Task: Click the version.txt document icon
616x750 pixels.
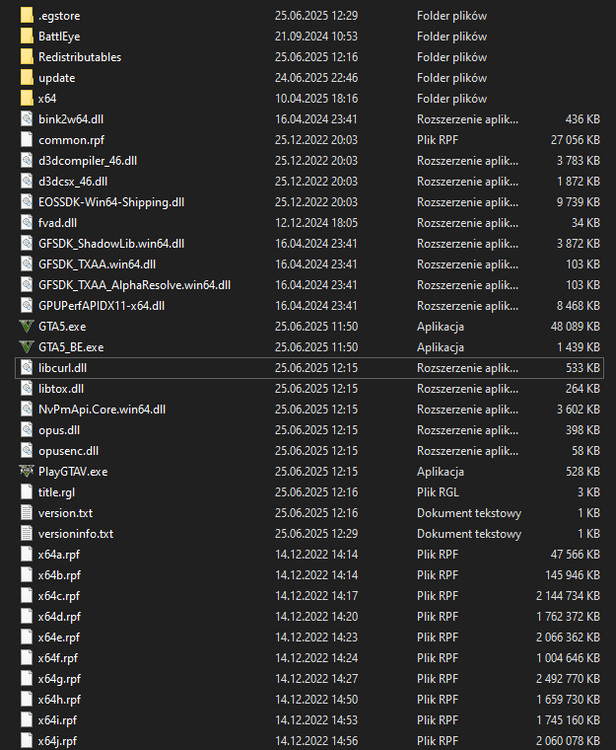Action: [27, 513]
